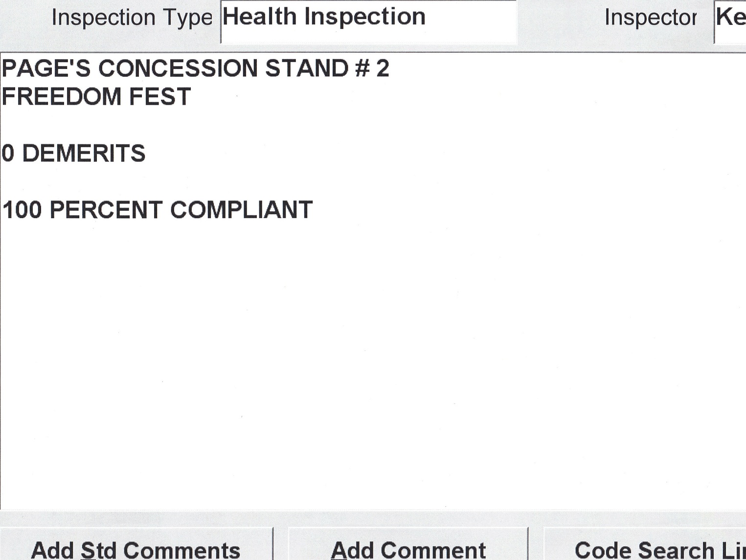Click the word COMPLIANT in the comments

241,210
